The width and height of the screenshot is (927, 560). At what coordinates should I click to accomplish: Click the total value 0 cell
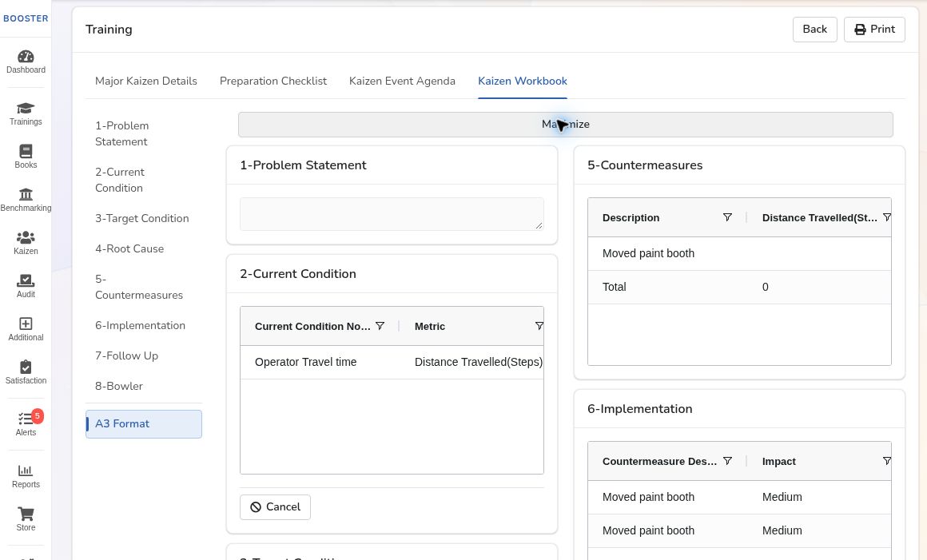click(x=819, y=287)
